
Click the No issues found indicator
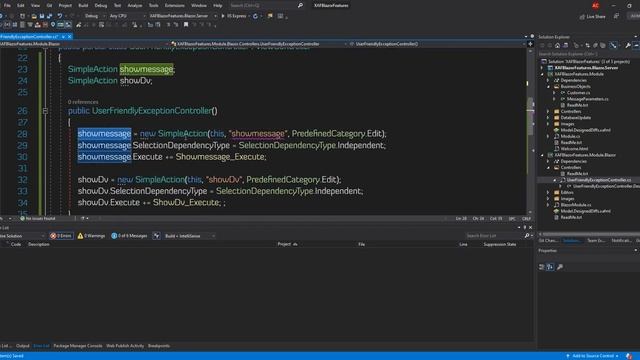point(37,218)
